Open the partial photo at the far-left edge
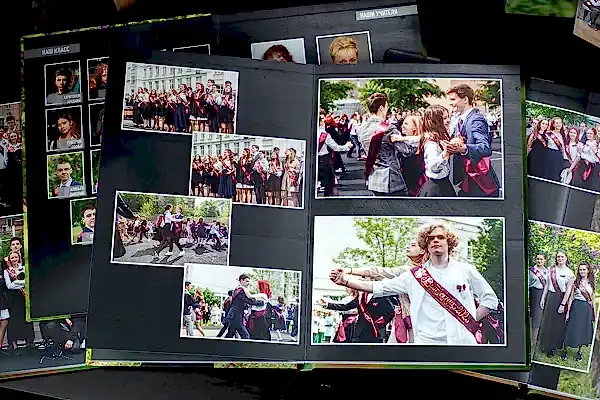 click(x=10, y=150)
